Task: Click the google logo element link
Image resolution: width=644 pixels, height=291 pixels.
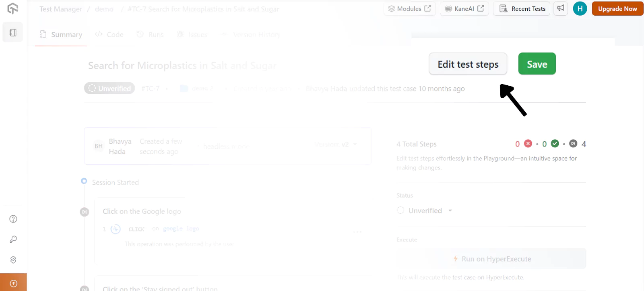Action: click(x=181, y=229)
